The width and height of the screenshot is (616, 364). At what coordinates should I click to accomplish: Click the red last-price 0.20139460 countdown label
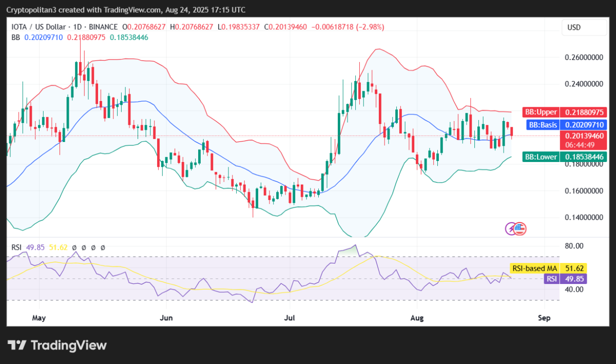[x=584, y=139]
